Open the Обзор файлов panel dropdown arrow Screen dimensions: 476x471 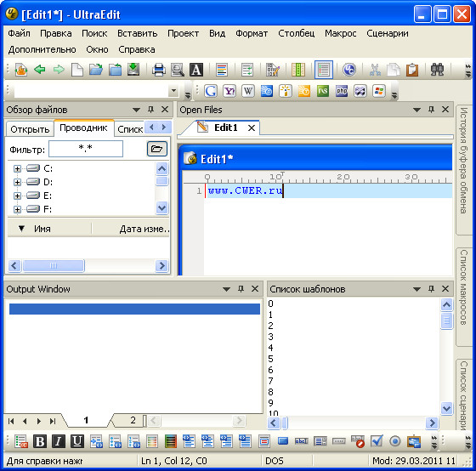click(136, 110)
